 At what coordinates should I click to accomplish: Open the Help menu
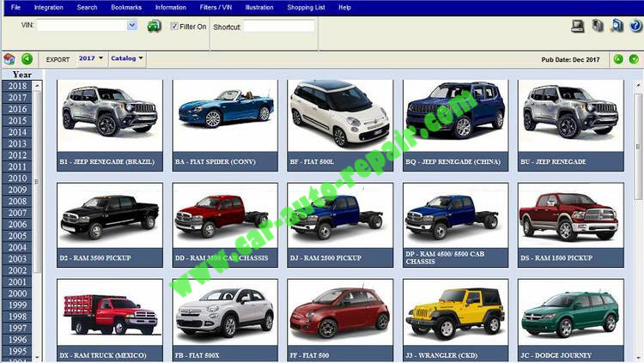tap(344, 8)
